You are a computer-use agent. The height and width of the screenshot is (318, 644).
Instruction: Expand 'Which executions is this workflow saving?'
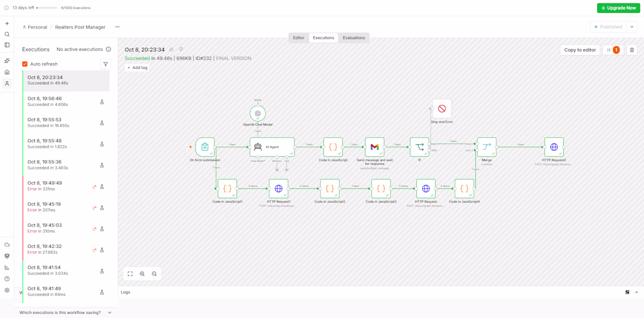point(66,312)
